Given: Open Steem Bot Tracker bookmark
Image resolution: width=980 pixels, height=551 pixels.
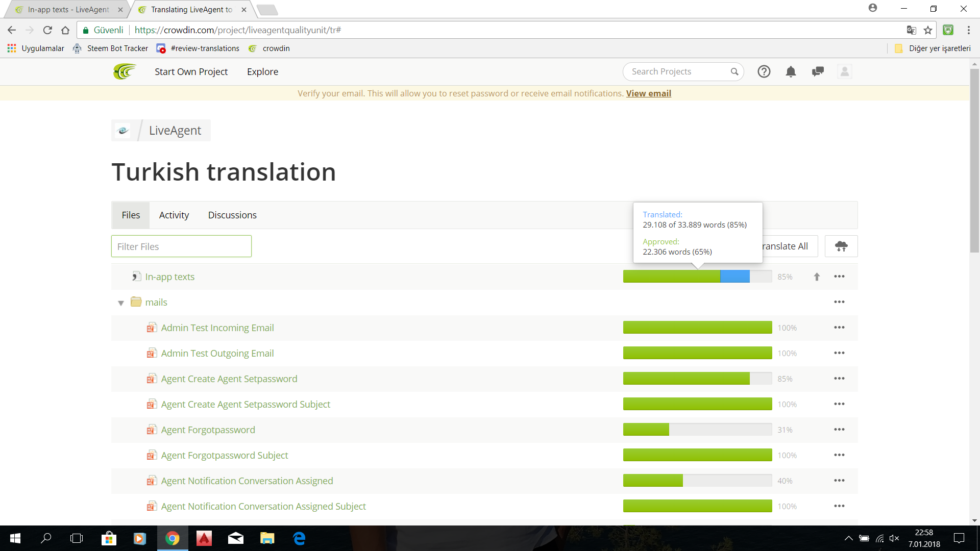Looking at the screenshot, I should point(111,48).
